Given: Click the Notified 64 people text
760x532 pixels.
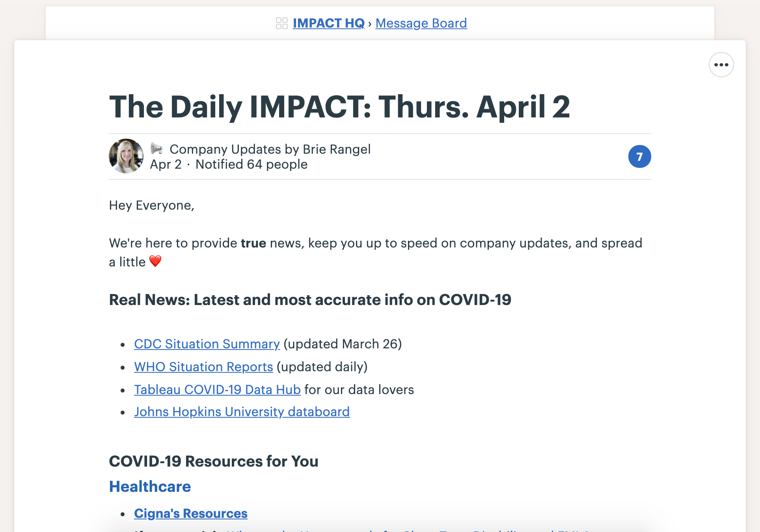Looking at the screenshot, I should 251,164.
